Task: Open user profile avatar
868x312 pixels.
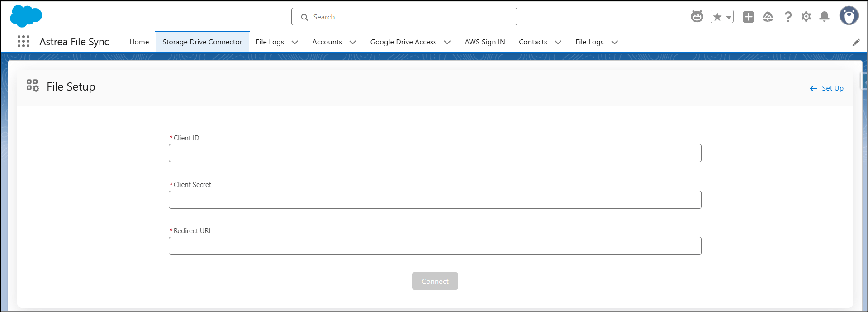Action: [849, 16]
